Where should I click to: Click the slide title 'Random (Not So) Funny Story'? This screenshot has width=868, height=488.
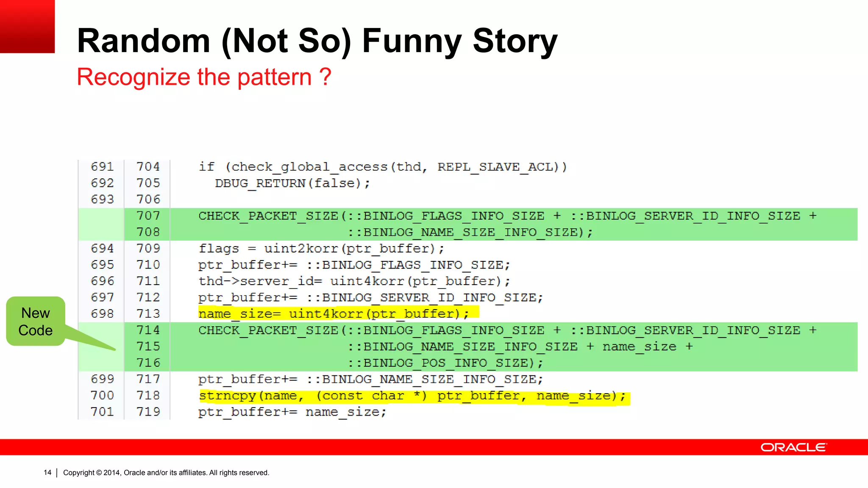(x=317, y=41)
